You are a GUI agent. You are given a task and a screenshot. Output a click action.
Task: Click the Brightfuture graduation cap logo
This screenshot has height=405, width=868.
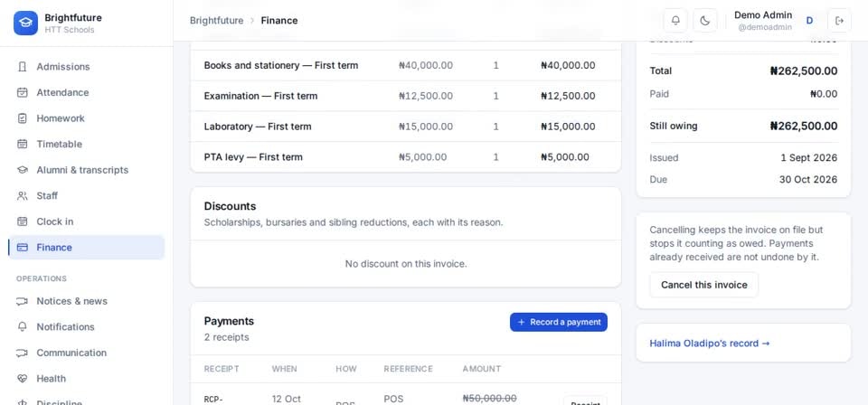25,23
